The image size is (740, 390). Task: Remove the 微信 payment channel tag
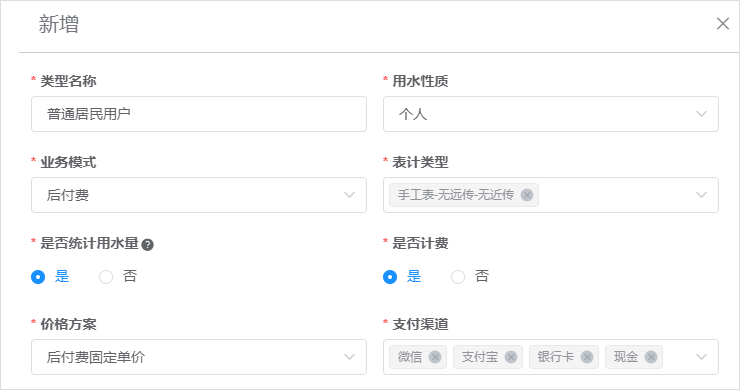point(435,357)
